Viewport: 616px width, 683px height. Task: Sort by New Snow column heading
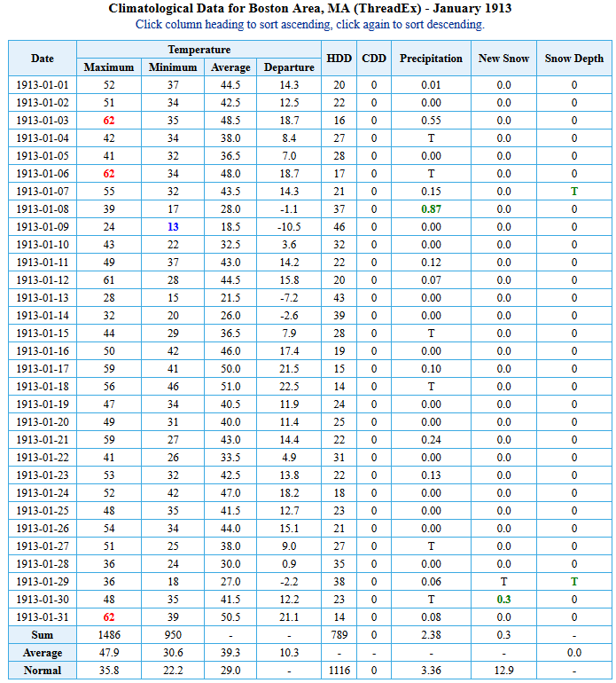tap(503, 59)
